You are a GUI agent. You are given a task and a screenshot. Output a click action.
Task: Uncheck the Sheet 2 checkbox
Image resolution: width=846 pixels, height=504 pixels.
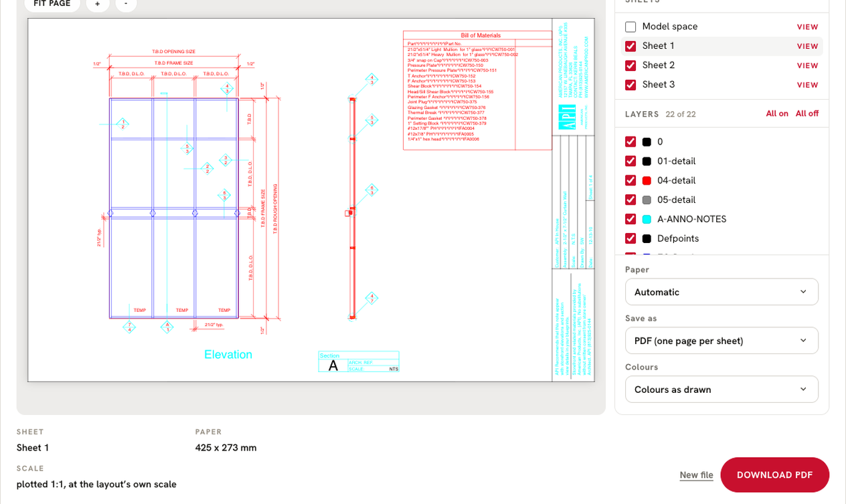[630, 66]
